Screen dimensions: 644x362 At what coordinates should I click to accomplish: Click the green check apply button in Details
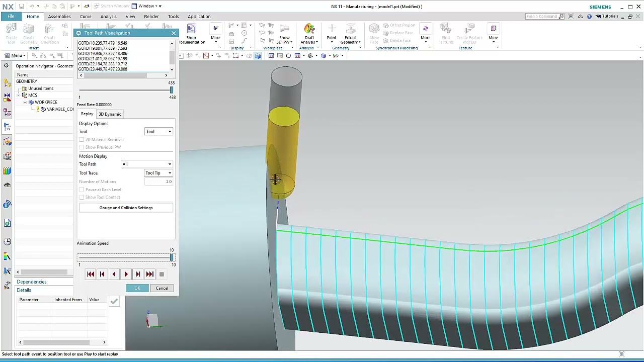pyautogui.click(x=114, y=301)
